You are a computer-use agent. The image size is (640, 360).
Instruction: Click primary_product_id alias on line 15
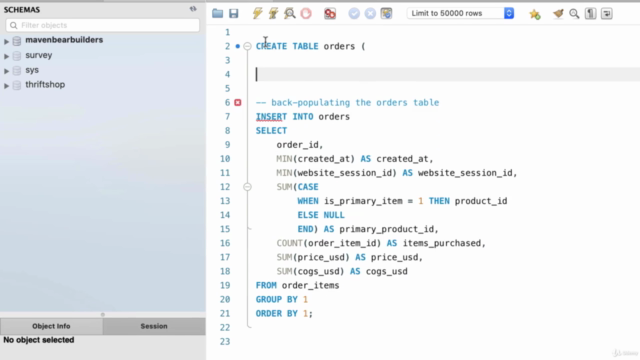point(387,229)
